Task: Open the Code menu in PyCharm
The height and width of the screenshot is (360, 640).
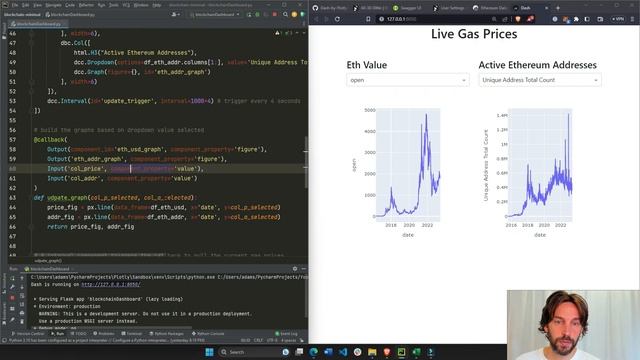Action: [70, 5]
